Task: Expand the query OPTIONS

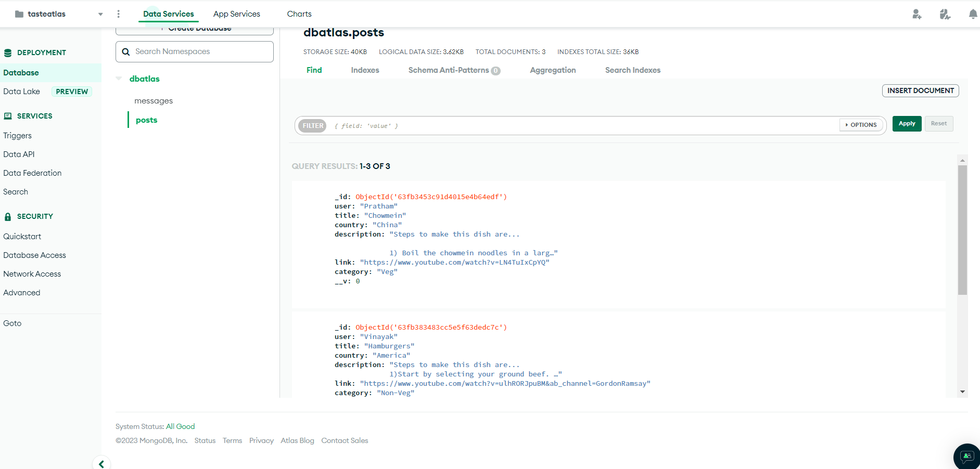Action: click(x=861, y=125)
